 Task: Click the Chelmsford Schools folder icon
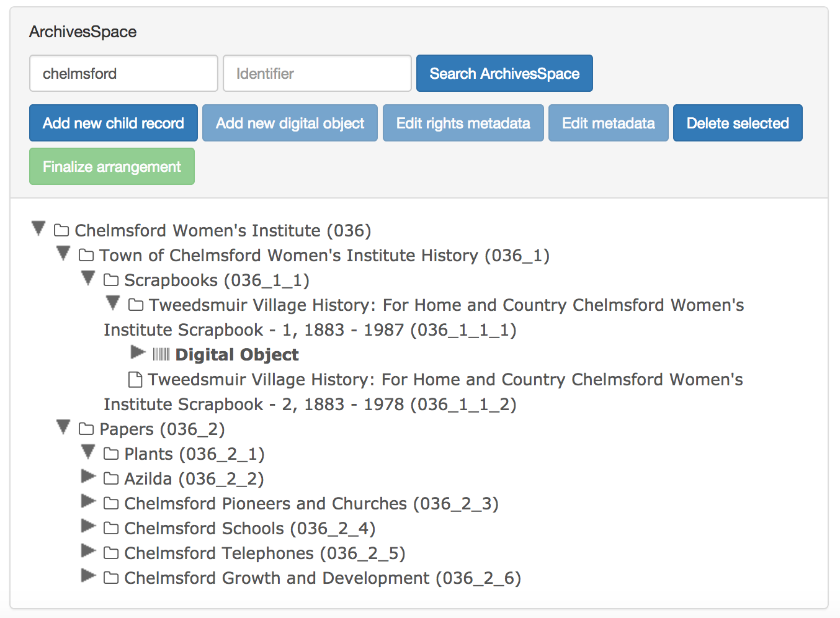pyautogui.click(x=110, y=529)
